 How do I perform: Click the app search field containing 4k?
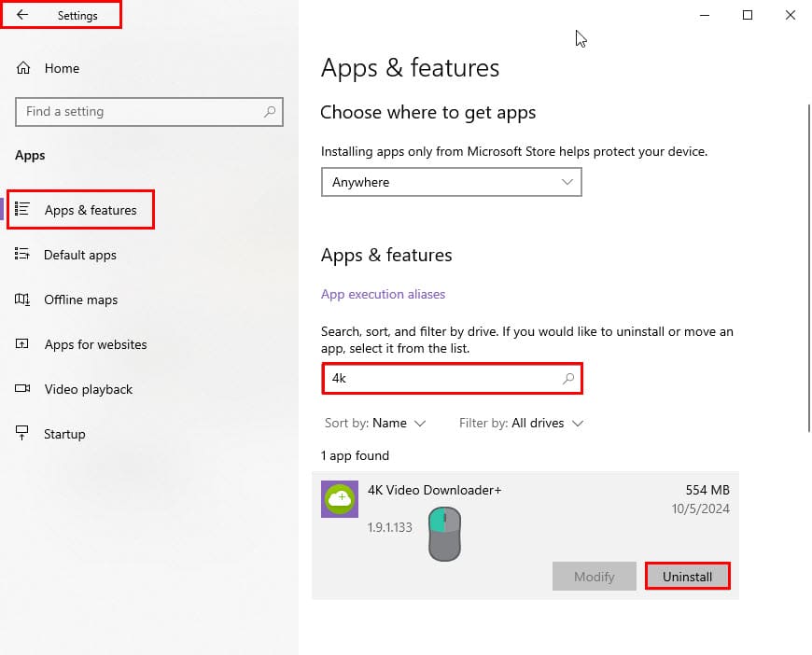click(452, 379)
